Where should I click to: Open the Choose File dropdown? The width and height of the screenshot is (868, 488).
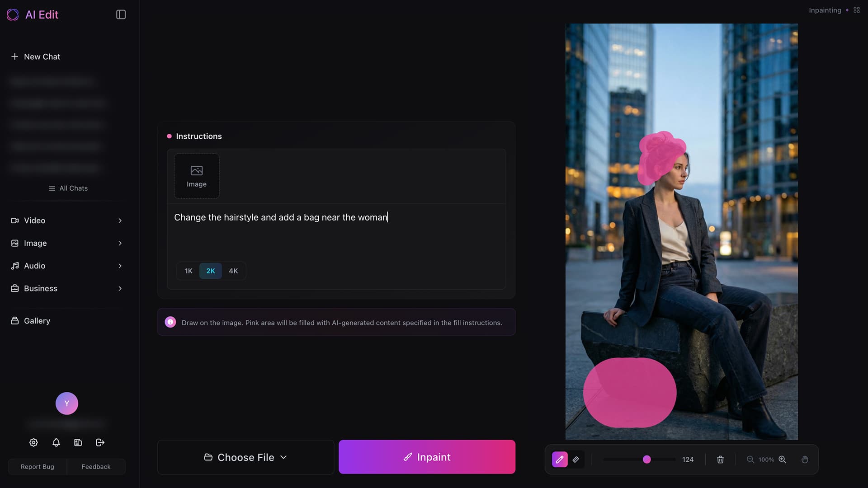(x=245, y=457)
